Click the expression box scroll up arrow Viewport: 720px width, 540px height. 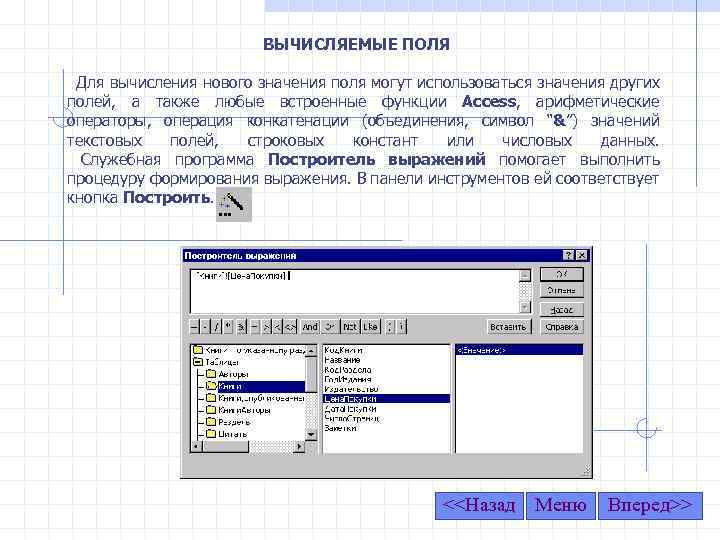[524, 275]
